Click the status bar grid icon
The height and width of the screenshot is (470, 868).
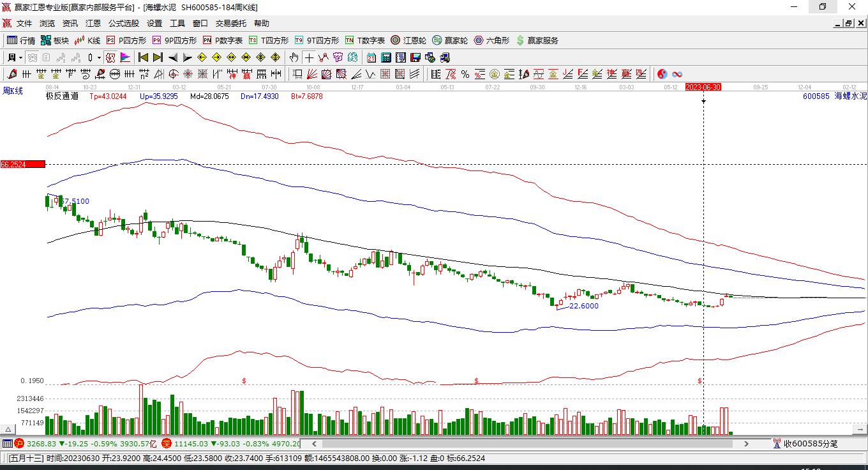coord(8,443)
